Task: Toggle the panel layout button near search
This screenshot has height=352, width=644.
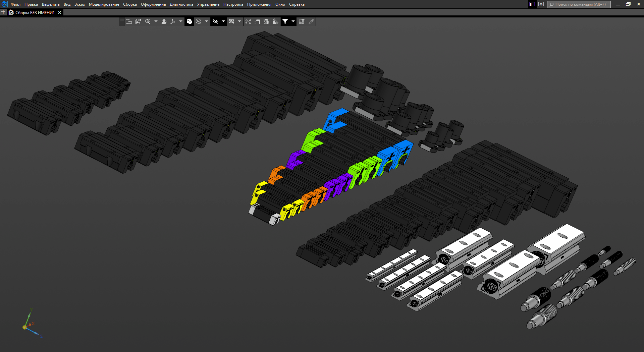Action: (532, 4)
